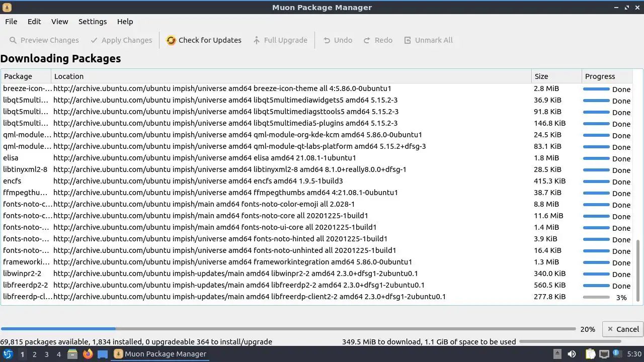This screenshot has height=362, width=644.
Task: Click Muon Package Manager taskbar entry
Action: point(160,354)
